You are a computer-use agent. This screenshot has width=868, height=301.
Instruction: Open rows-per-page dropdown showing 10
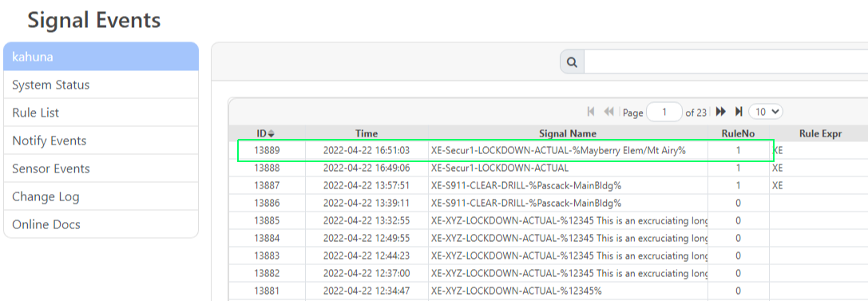click(x=766, y=112)
